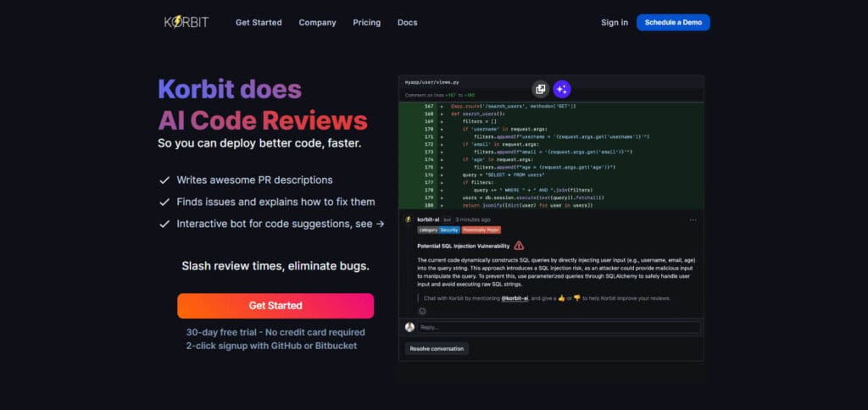Open the Get Started navigation menu
The height and width of the screenshot is (410, 868).
[x=259, y=23]
